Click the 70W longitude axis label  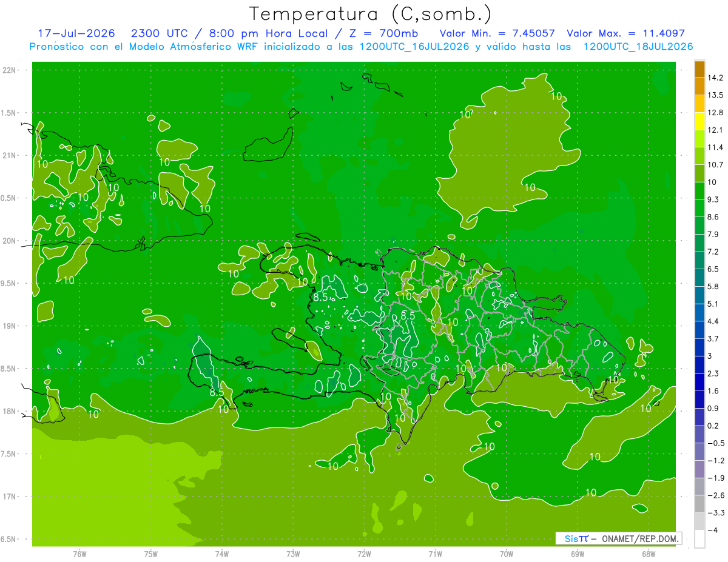(x=506, y=554)
